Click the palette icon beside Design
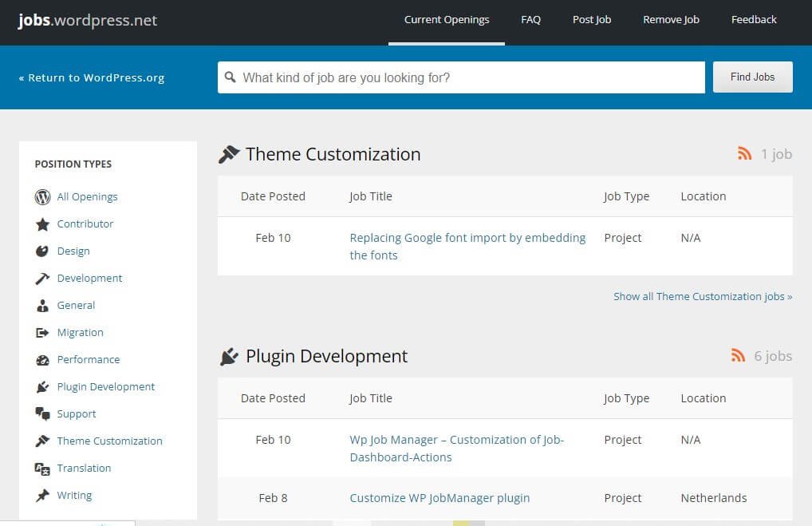The width and height of the screenshot is (812, 526). click(42, 251)
